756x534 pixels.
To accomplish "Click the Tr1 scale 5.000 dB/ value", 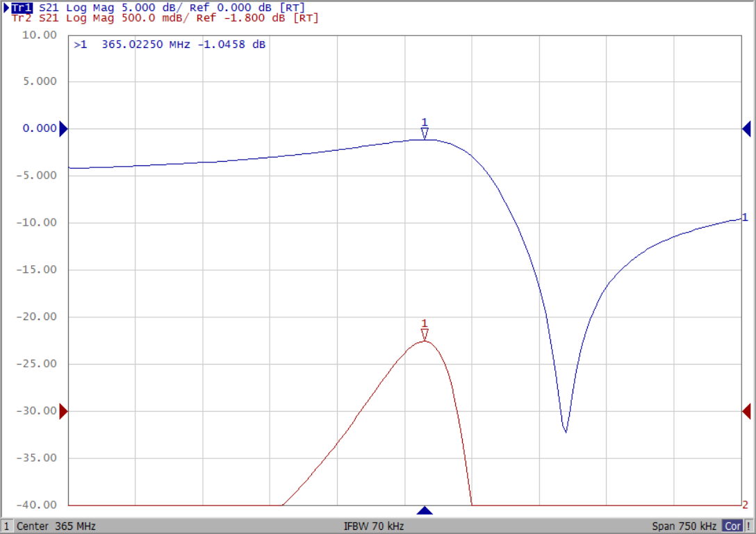I will pyautogui.click(x=152, y=8).
